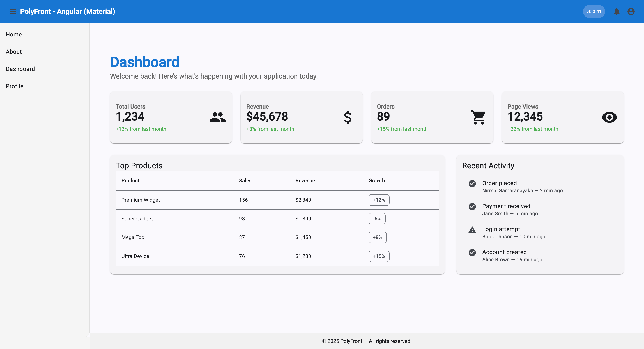
Task: Select the Ultra Device table row
Action: (277, 256)
